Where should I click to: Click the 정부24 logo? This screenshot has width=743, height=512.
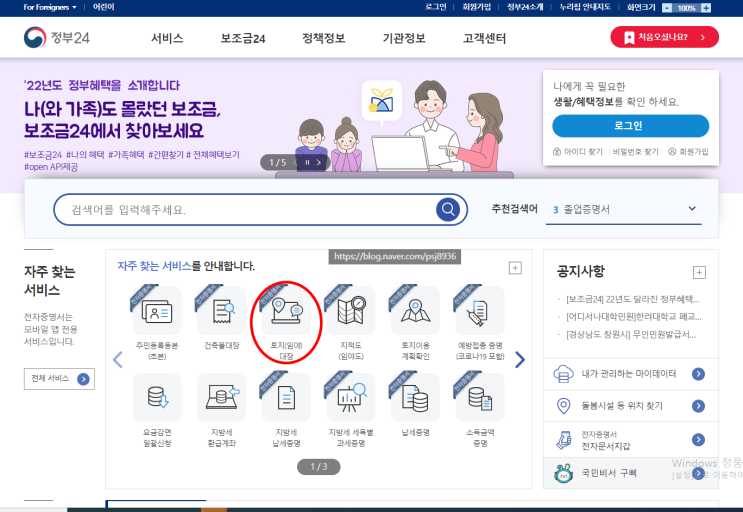coord(57,37)
